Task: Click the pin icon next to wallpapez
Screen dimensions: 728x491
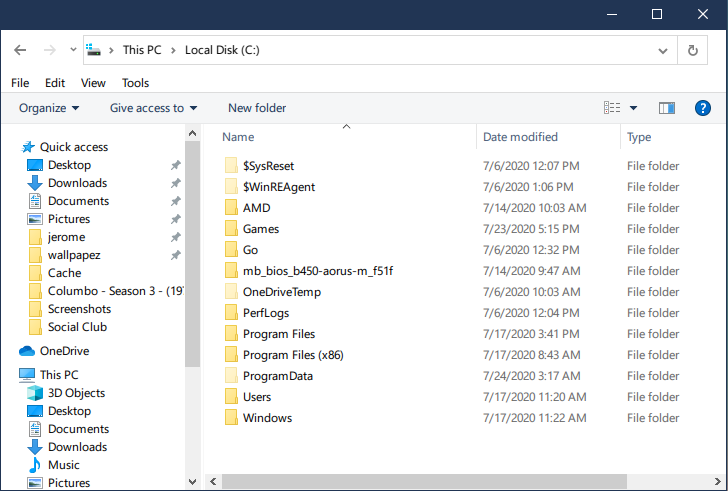Action: (x=176, y=255)
